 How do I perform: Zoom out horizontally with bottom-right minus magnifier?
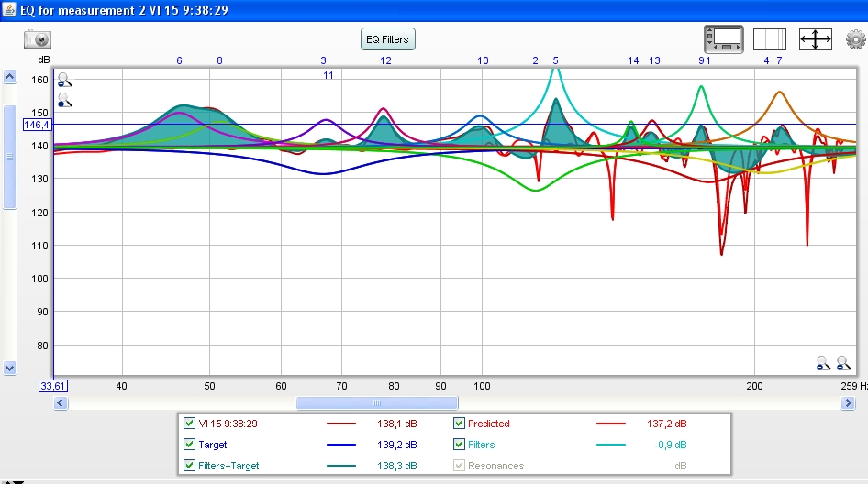[x=823, y=363]
